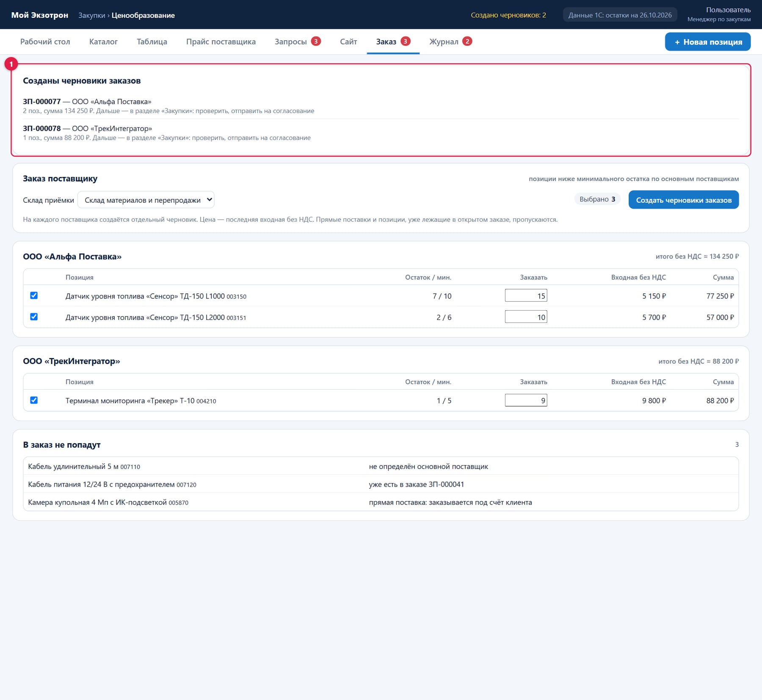
Task: Go to Прайс поставщика tab
Action: click(221, 41)
